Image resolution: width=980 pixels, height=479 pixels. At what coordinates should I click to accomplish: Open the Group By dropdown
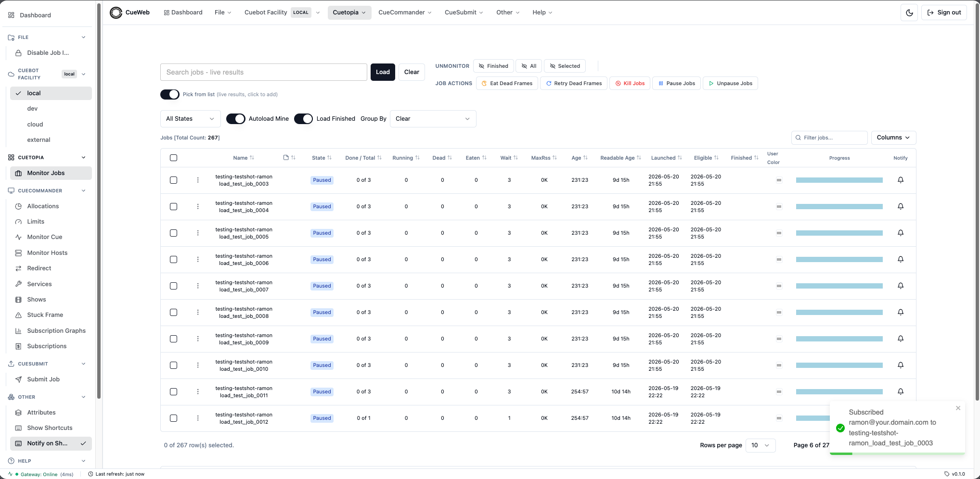[x=433, y=119]
